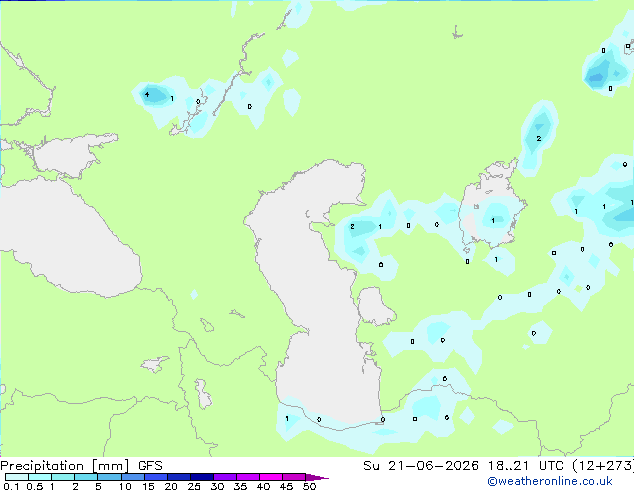
Task: Click the '1' value southwest of Caspian Sea
Action: (x=287, y=418)
